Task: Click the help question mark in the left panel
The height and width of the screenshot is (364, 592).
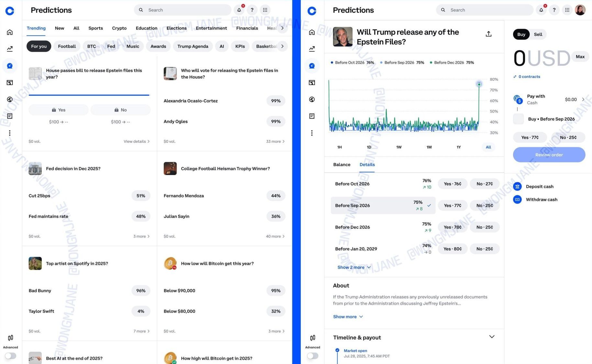Action: (x=252, y=10)
